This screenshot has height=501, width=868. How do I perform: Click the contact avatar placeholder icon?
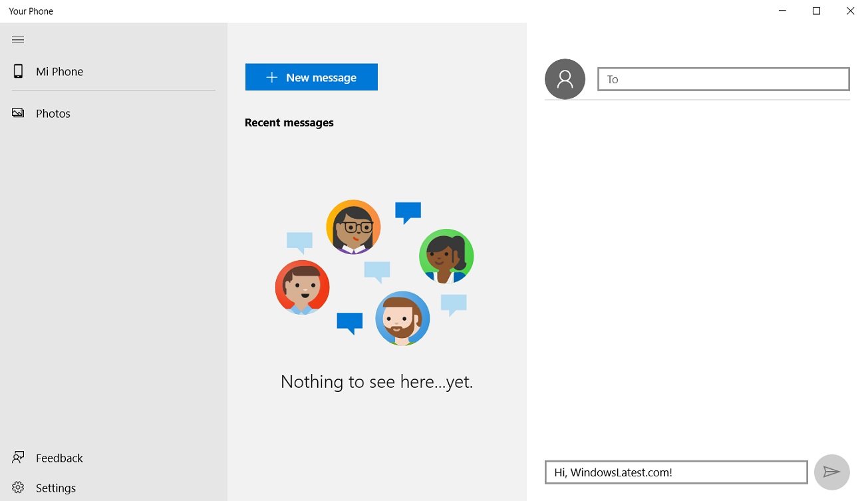(565, 79)
